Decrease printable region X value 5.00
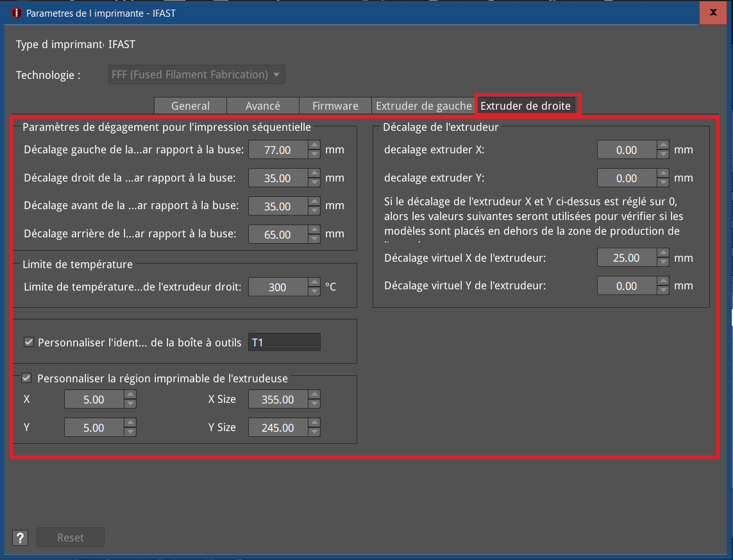 coord(130,403)
